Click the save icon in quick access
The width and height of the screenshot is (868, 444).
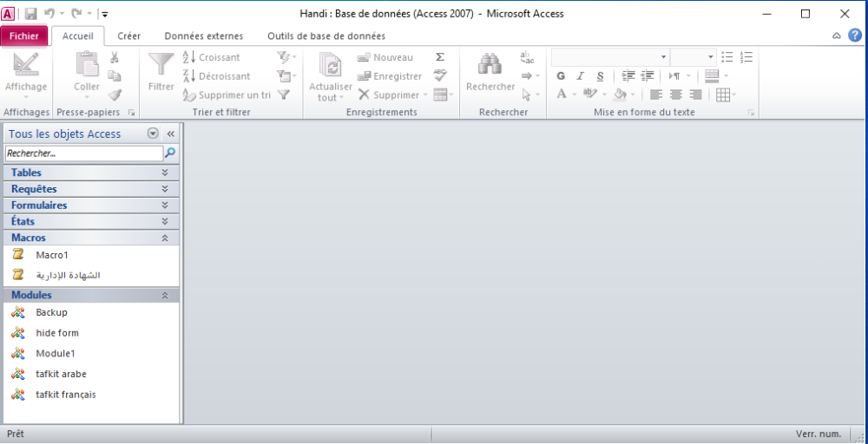click(x=31, y=14)
